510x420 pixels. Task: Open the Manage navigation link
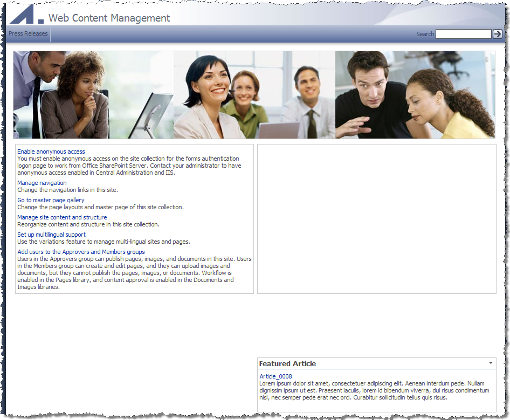pyautogui.click(x=42, y=183)
